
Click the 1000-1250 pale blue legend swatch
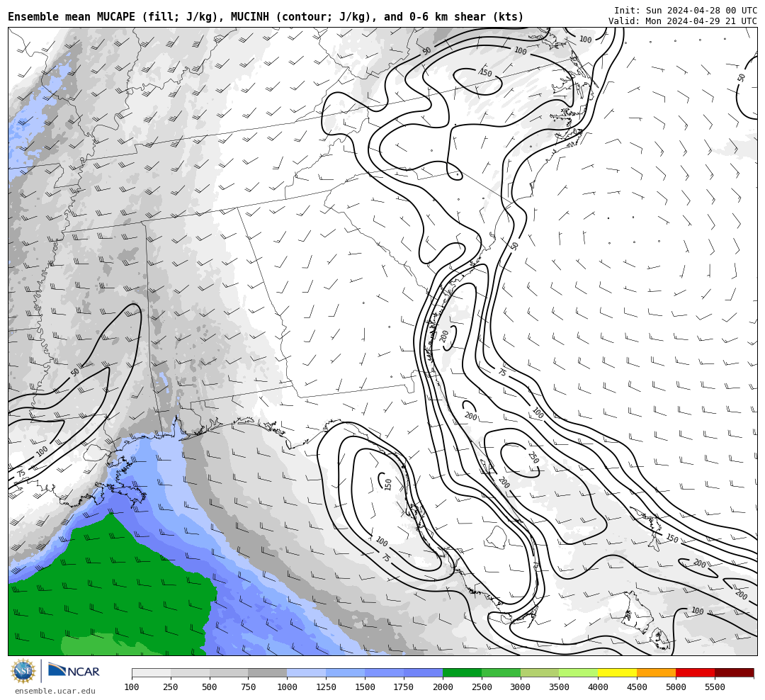[x=307, y=673]
